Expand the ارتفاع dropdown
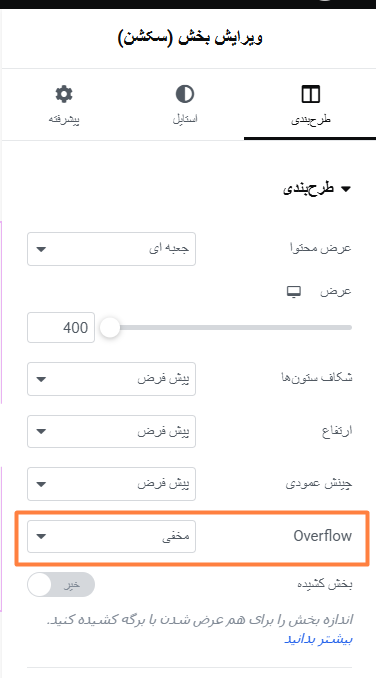The width and height of the screenshot is (376, 678). [x=112, y=432]
